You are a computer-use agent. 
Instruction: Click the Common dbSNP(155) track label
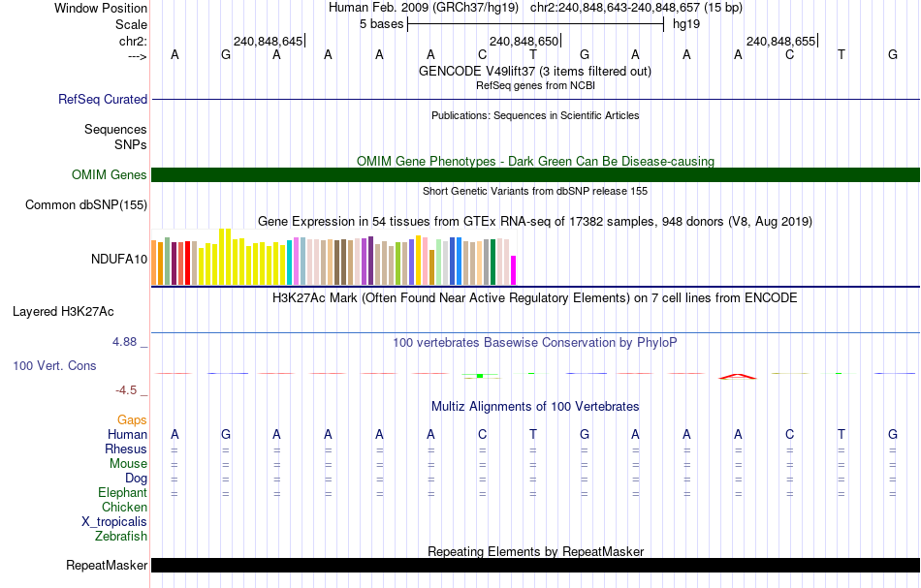pos(86,204)
